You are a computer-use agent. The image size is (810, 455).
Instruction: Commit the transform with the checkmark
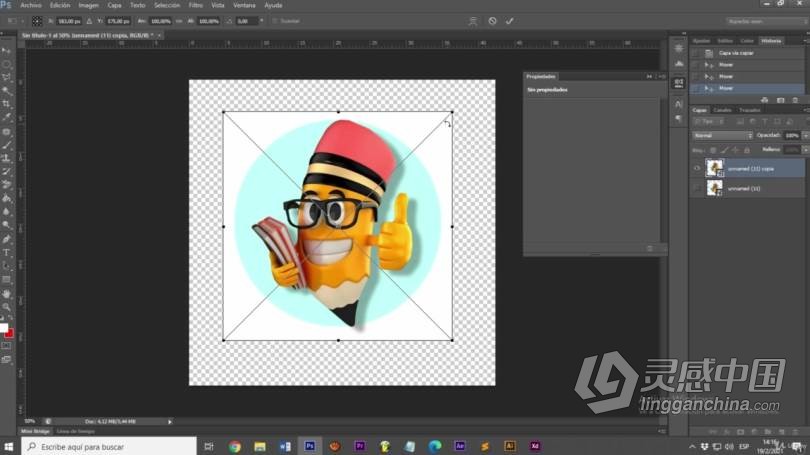pos(509,21)
